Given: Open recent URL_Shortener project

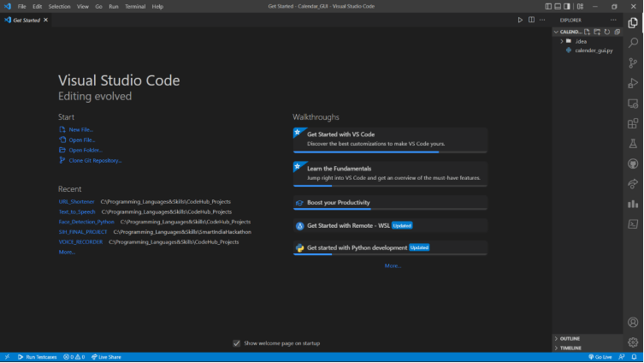Looking at the screenshot, I should 76,202.
